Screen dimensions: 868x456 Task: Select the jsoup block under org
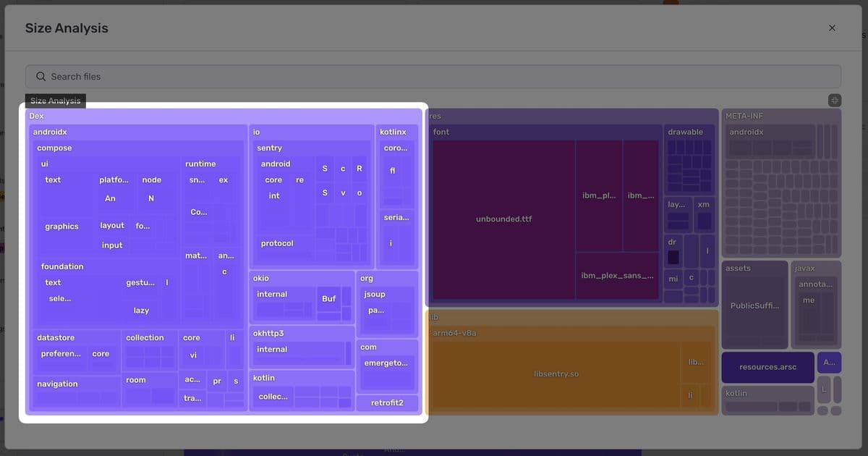pos(375,295)
